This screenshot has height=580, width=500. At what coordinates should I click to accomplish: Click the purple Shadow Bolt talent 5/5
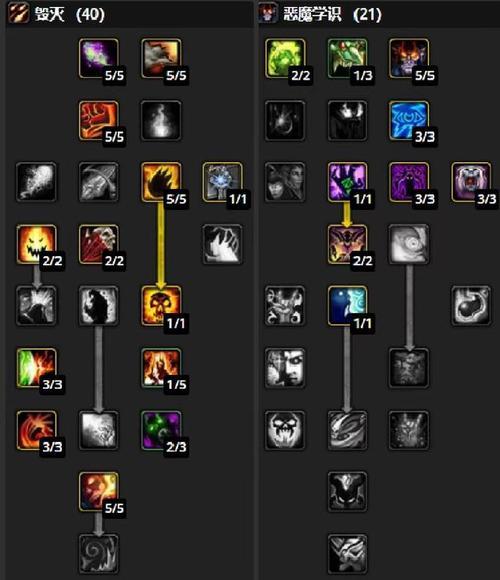click(99, 58)
